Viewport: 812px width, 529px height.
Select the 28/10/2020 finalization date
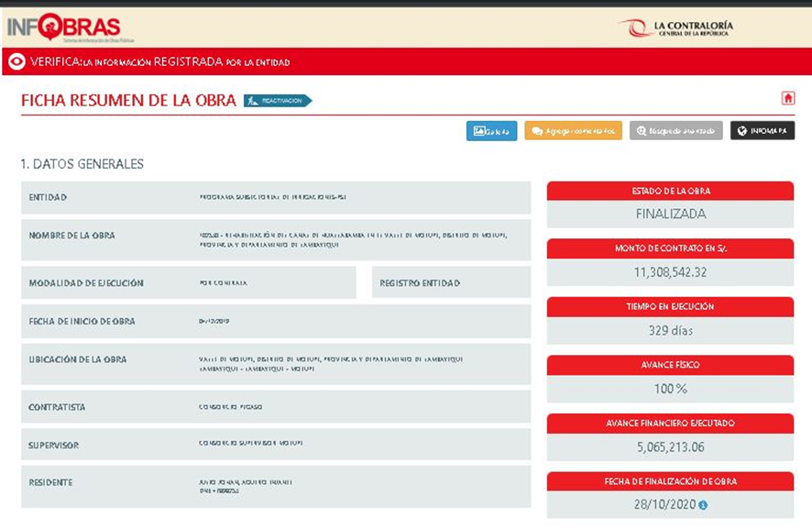tap(665, 504)
